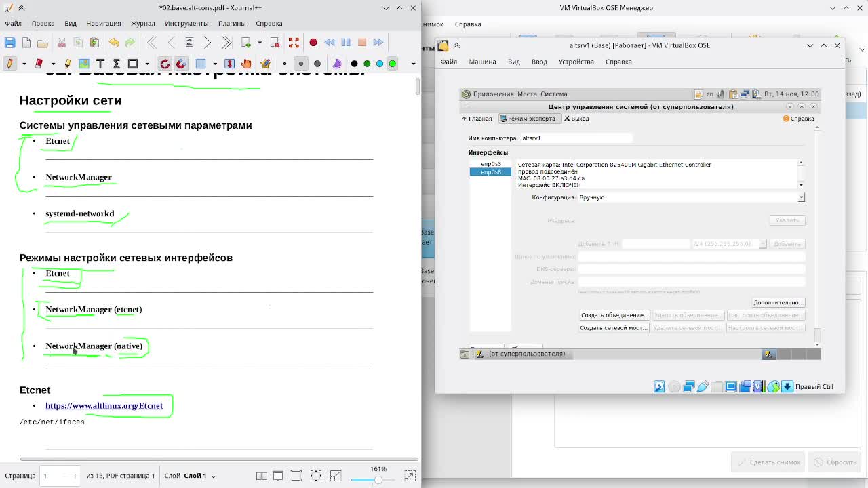The height and width of the screenshot is (488, 868).
Task: Open the pen options dropdown arrow
Action: (24, 64)
